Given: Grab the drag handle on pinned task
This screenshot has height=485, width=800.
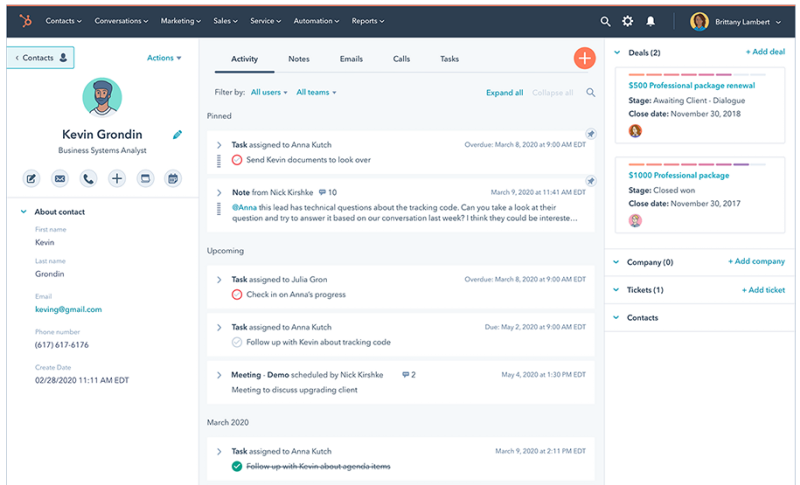Looking at the screenshot, I should 219,161.
